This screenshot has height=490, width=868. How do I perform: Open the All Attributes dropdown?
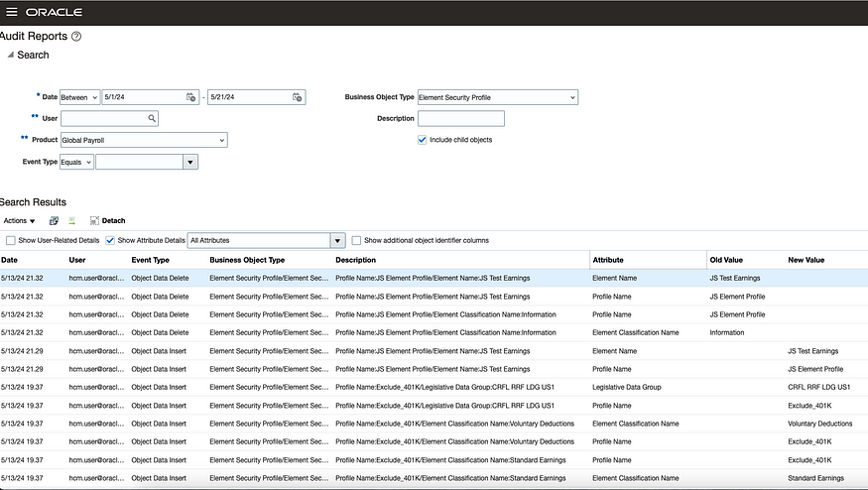click(x=337, y=240)
